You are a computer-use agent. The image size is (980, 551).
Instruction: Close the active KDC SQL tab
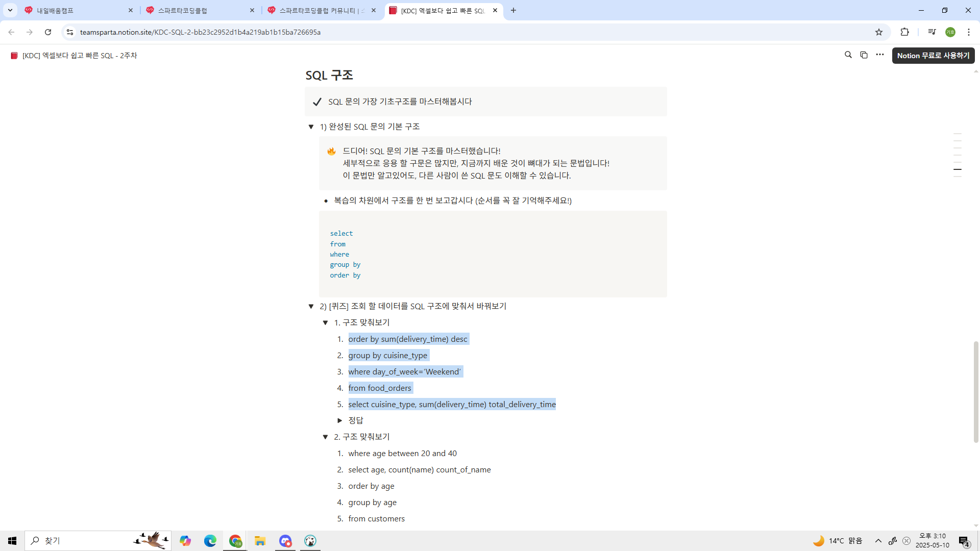495,10
